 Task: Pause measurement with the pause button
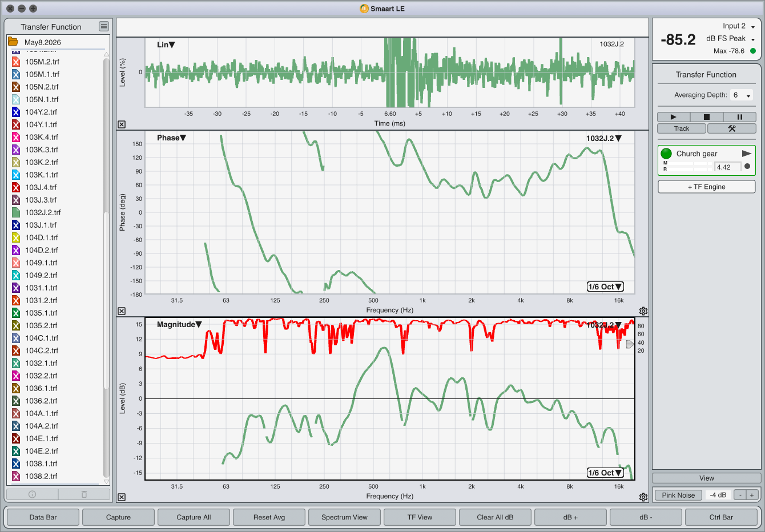coord(739,117)
